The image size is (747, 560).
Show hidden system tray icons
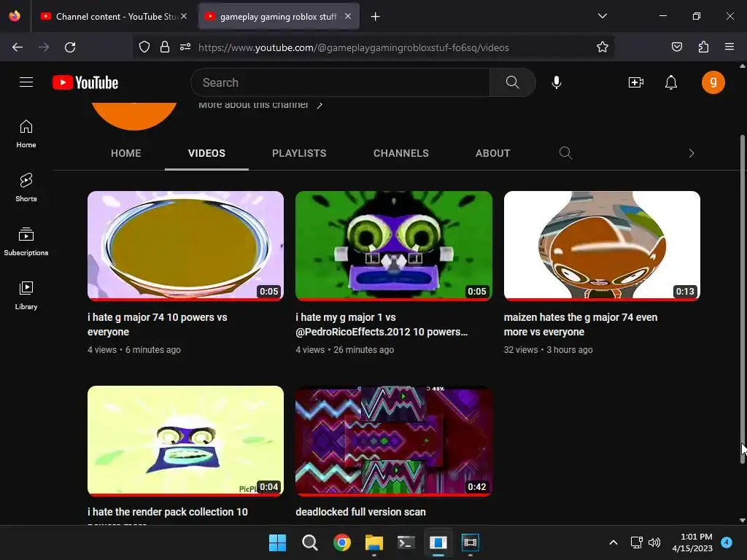tap(614, 542)
